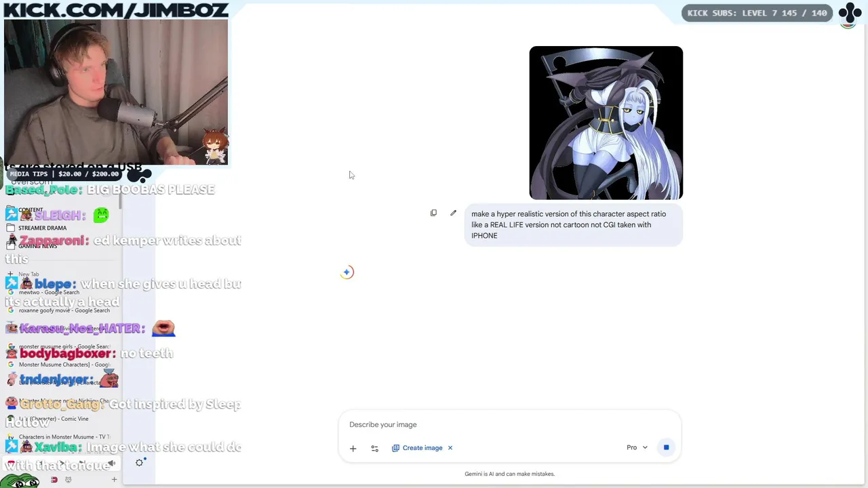Copy the prompt message text
Screen dimensions: 868x488
[433, 213]
